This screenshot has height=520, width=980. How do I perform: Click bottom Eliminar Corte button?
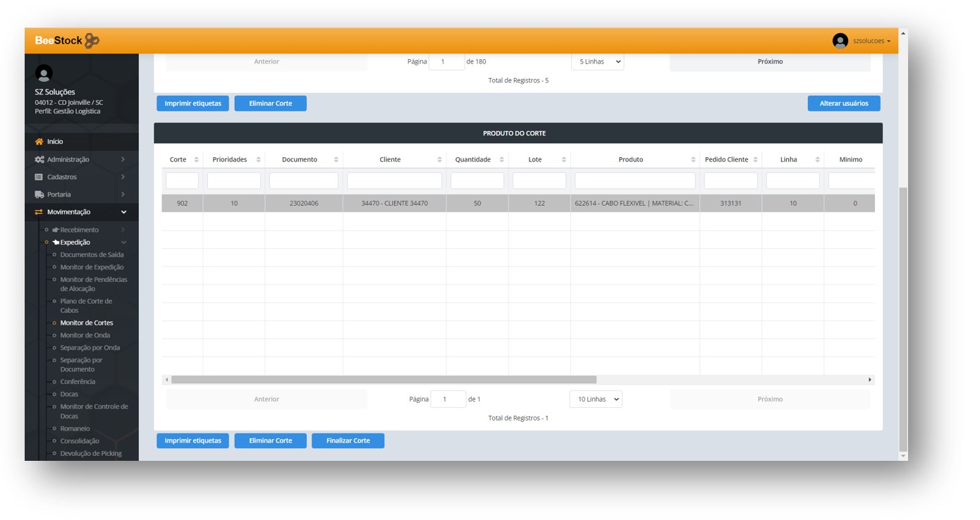point(270,441)
